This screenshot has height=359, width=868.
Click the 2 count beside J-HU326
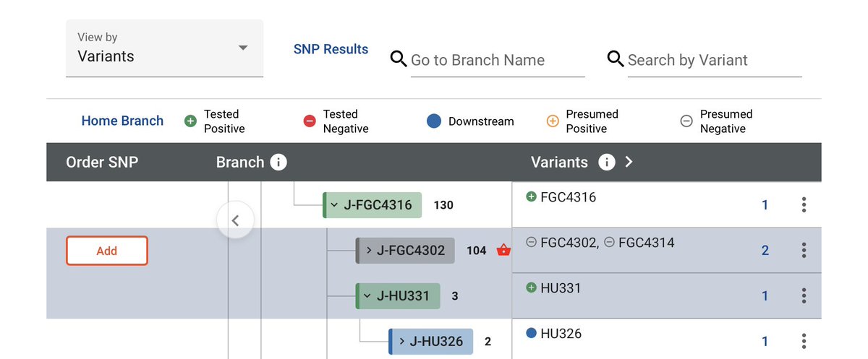coord(488,342)
